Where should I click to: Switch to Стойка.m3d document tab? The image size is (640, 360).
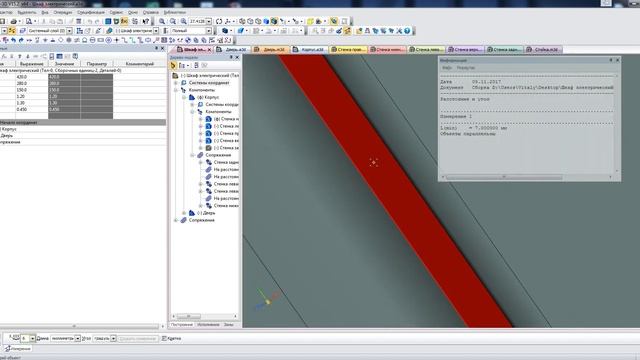(x=544, y=49)
